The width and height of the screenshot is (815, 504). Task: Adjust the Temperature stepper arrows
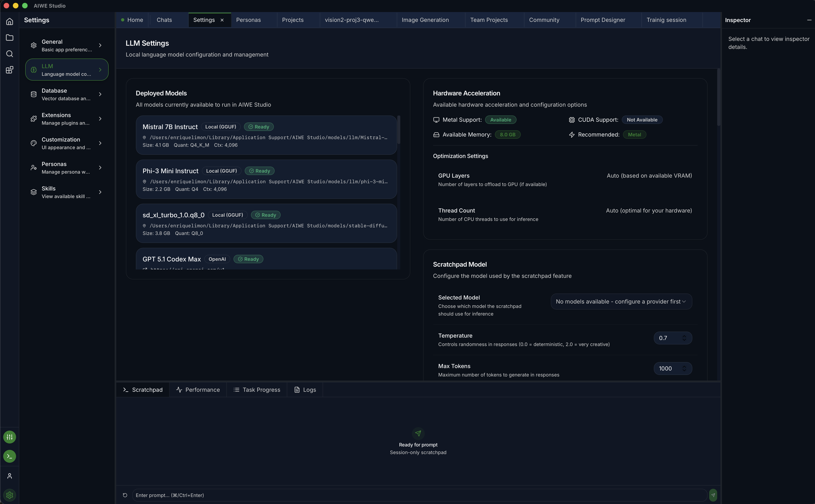(684, 338)
